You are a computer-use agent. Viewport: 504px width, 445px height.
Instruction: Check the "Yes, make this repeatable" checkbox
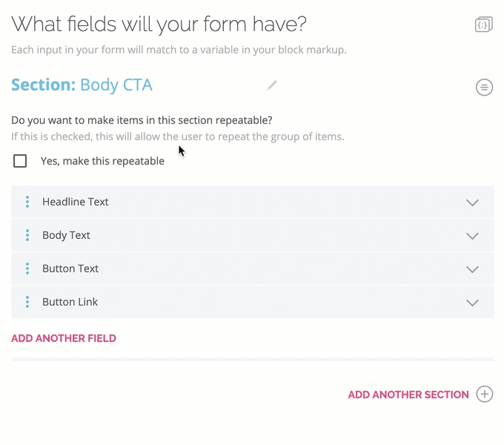(20, 161)
